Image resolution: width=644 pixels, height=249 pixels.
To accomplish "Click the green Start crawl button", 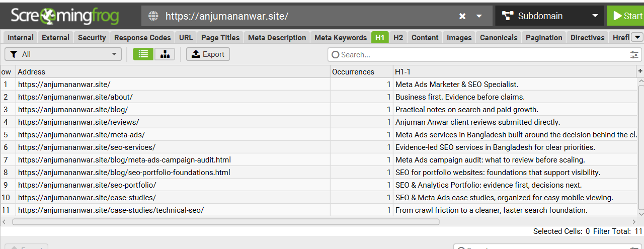I will (625, 16).
